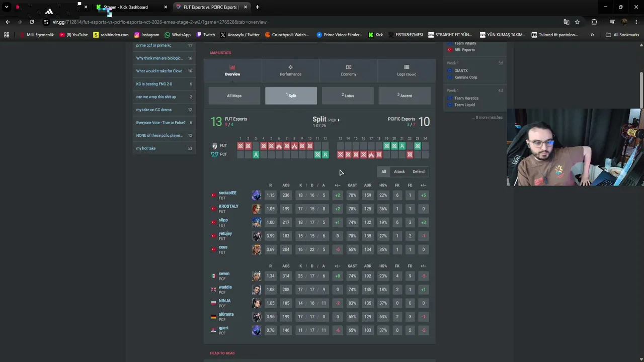Open the Twitch bookmark
644x362 pixels.
point(205,35)
